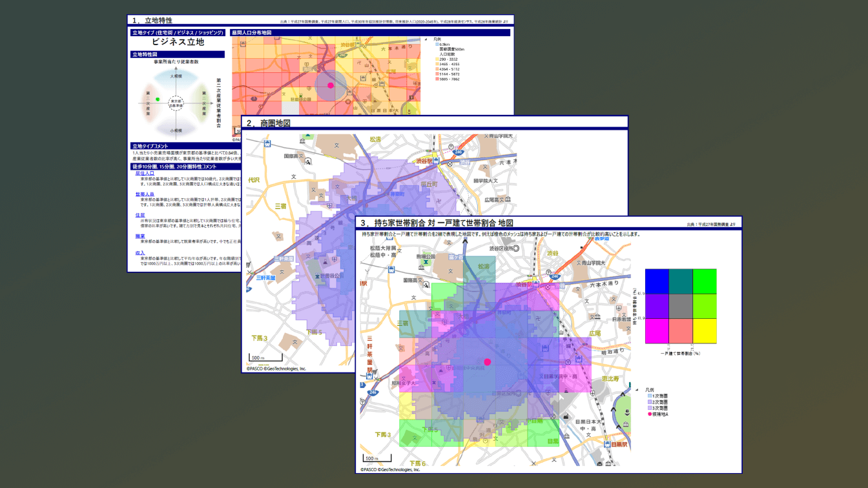The height and width of the screenshot is (488, 868).
Task: Select 候補地A legend entry
Action: (659, 414)
